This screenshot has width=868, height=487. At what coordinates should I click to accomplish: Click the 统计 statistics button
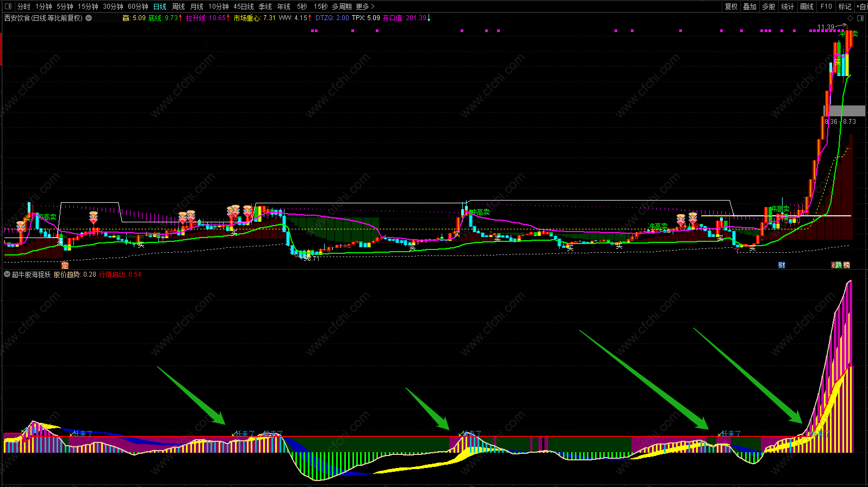788,7
